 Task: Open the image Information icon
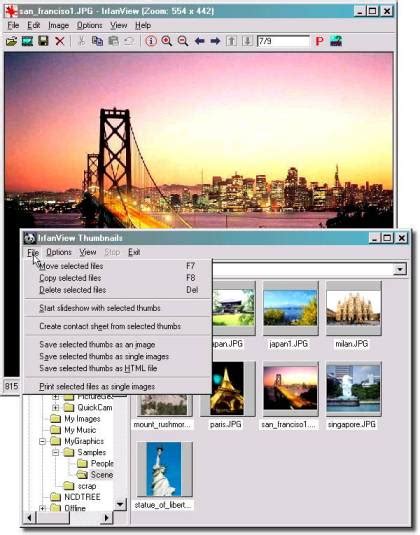coord(151,42)
